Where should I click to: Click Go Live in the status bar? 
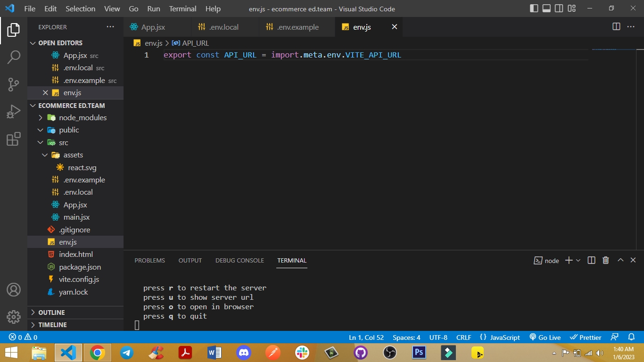tap(545, 337)
